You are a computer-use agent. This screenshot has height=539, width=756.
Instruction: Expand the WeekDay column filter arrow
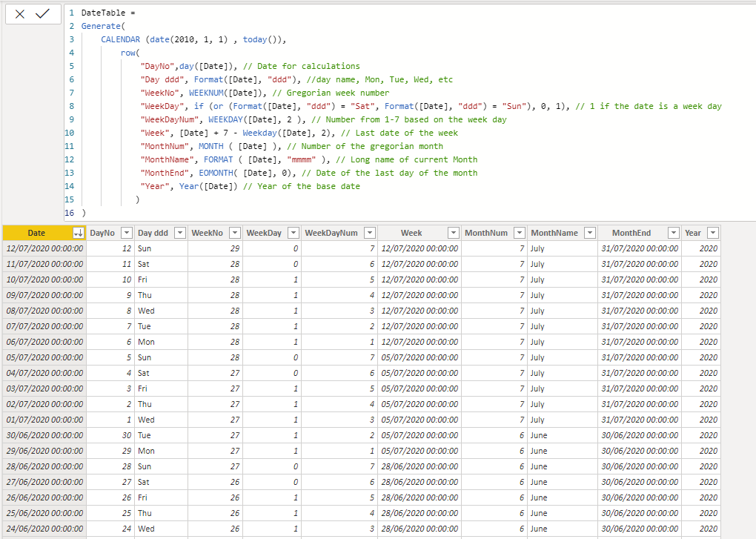coord(293,233)
